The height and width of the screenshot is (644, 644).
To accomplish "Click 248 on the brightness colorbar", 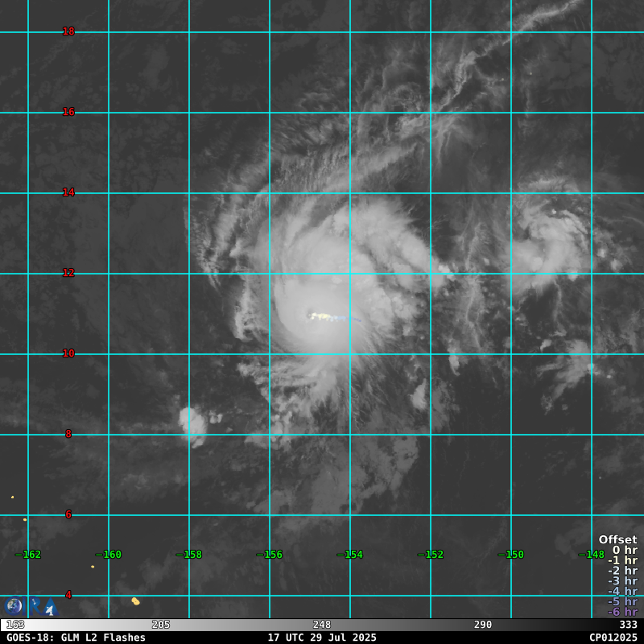I will [322, 625].
